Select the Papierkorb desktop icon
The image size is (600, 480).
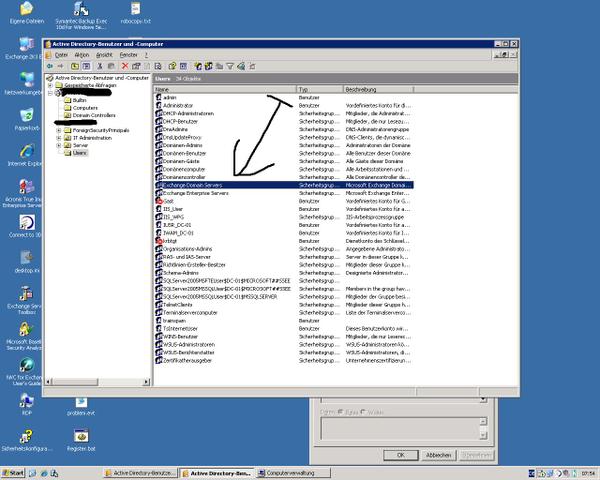[x=26, y=119]
